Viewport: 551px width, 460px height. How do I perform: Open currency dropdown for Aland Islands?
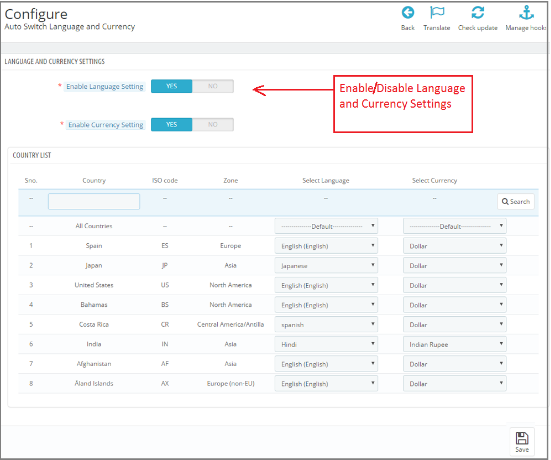coord(454,384)
